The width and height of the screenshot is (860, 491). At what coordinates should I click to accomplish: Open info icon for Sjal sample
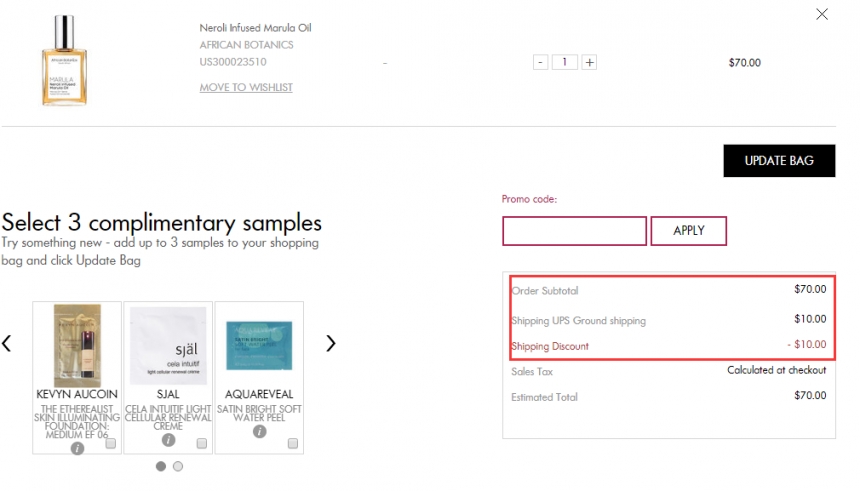point(168,440)
